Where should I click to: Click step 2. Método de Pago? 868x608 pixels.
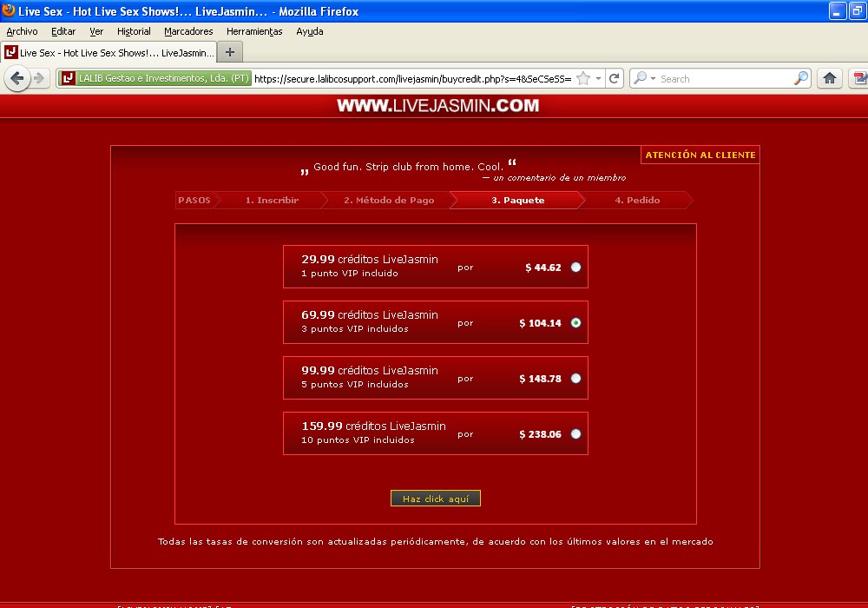coord(389,200)
